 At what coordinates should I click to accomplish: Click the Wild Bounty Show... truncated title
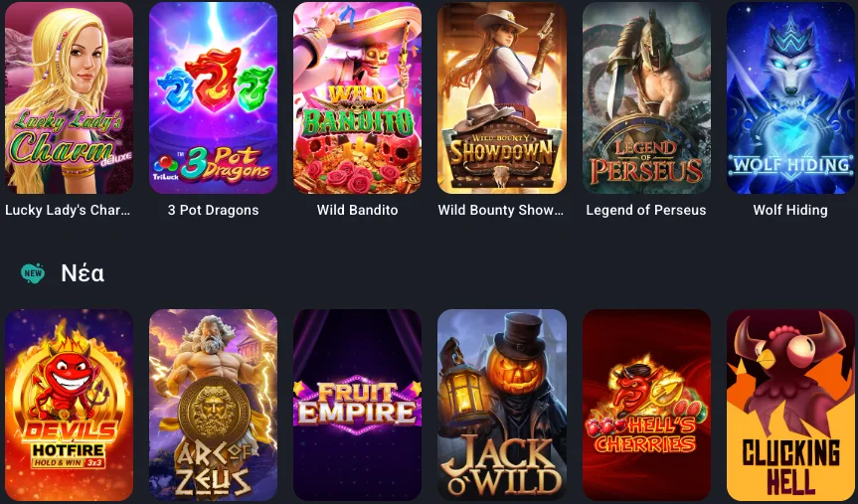(501, 210)
